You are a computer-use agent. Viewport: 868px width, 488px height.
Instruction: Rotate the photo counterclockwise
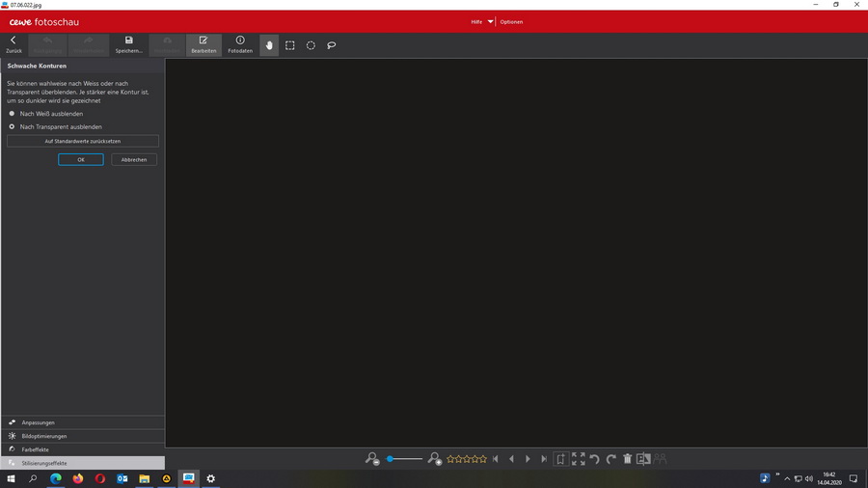pos(594,459)
